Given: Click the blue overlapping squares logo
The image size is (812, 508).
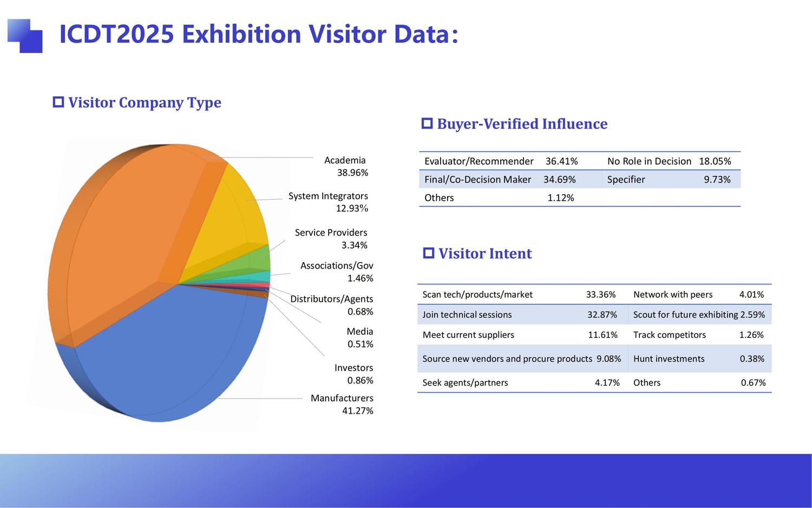Looking at the screenshot, I should 25,36.
